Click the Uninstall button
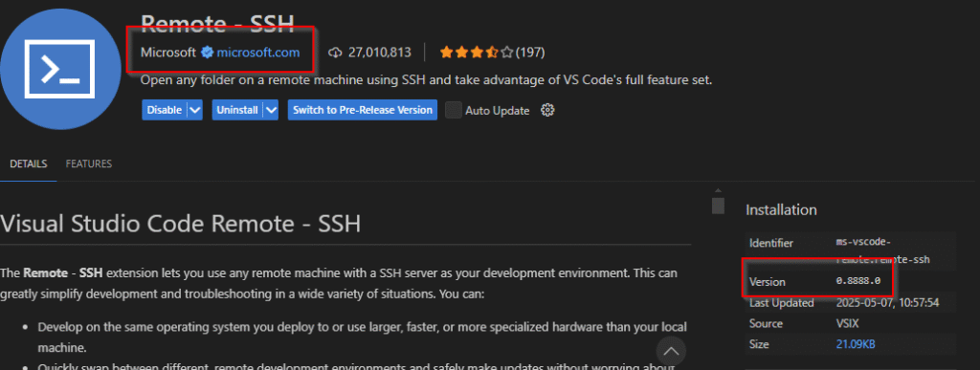 click(x=237, y=111)
